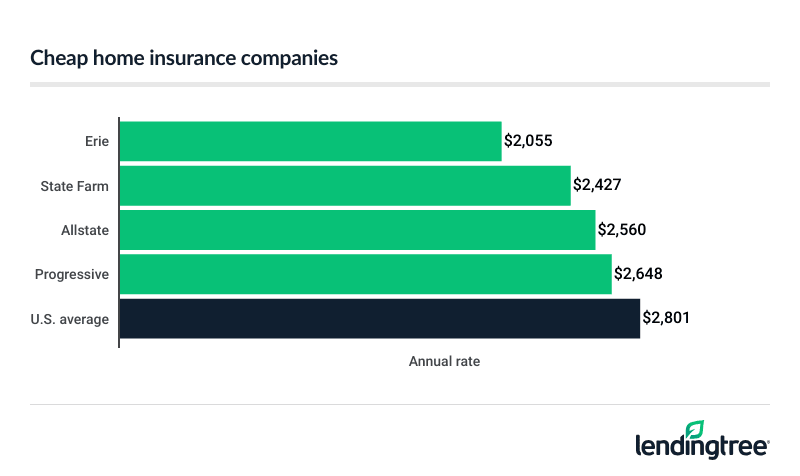Image resolution: width=800 pixels, height=476 pixels.
Task: Select the Erie green bar
Action: click(x=310, y=141)
